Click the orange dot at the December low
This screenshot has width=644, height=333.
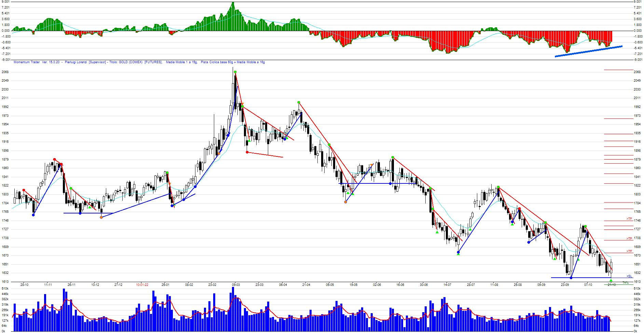click(101, 217)
